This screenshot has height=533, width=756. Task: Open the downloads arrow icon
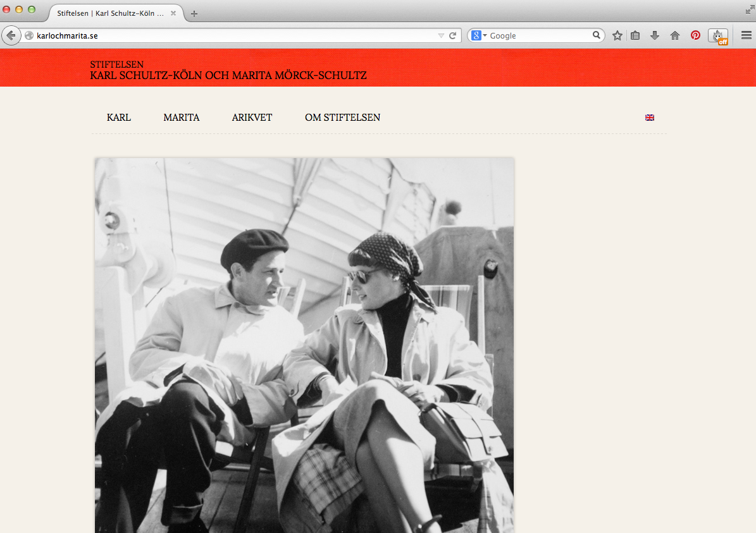[655, 35]
